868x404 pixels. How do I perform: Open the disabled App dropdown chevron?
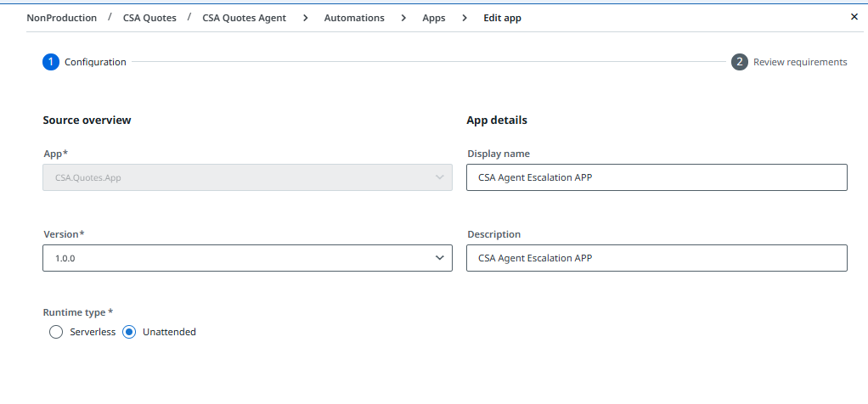[x=439, y=177]
